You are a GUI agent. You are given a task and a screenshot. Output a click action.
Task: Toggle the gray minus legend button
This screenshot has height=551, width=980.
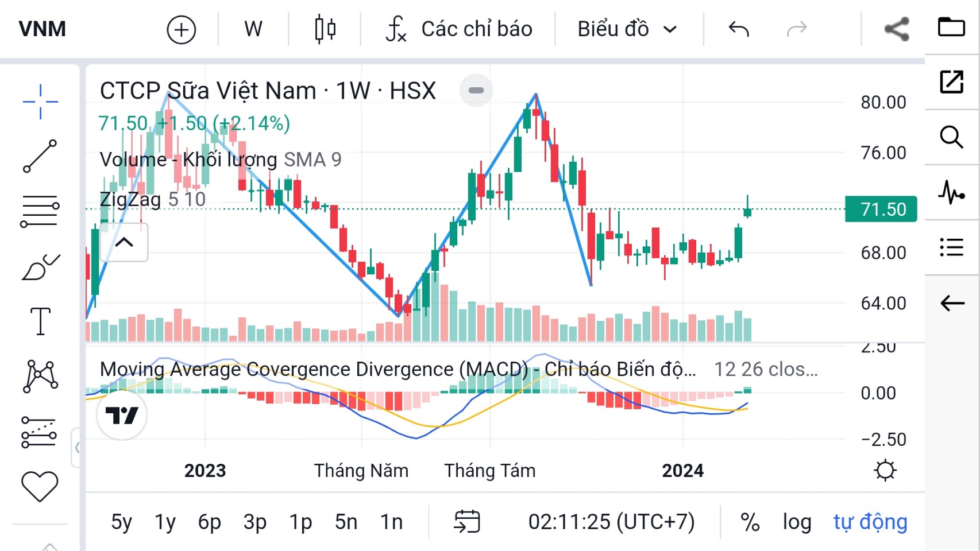click(476, 90)
